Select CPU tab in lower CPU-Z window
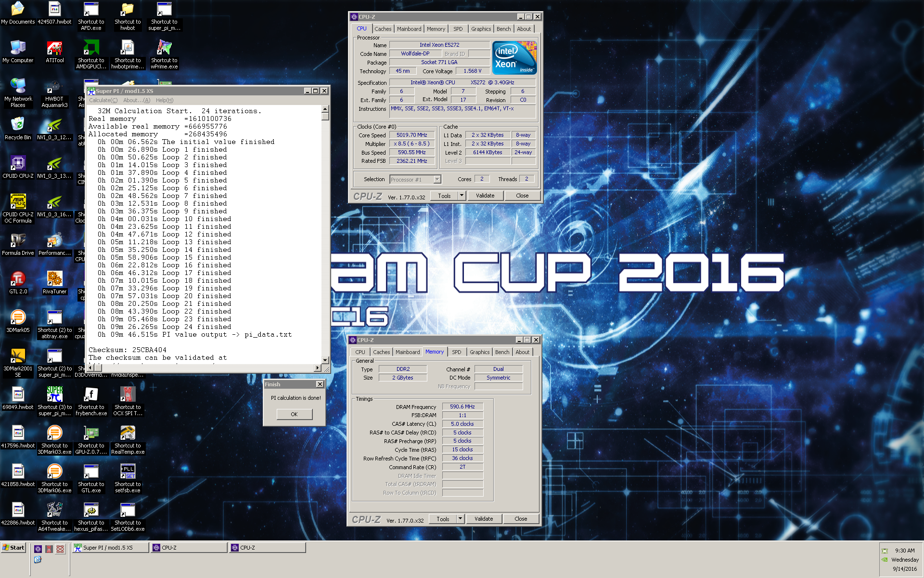The width and height of the screenshot is (924, 578). [x=360, y=352]
